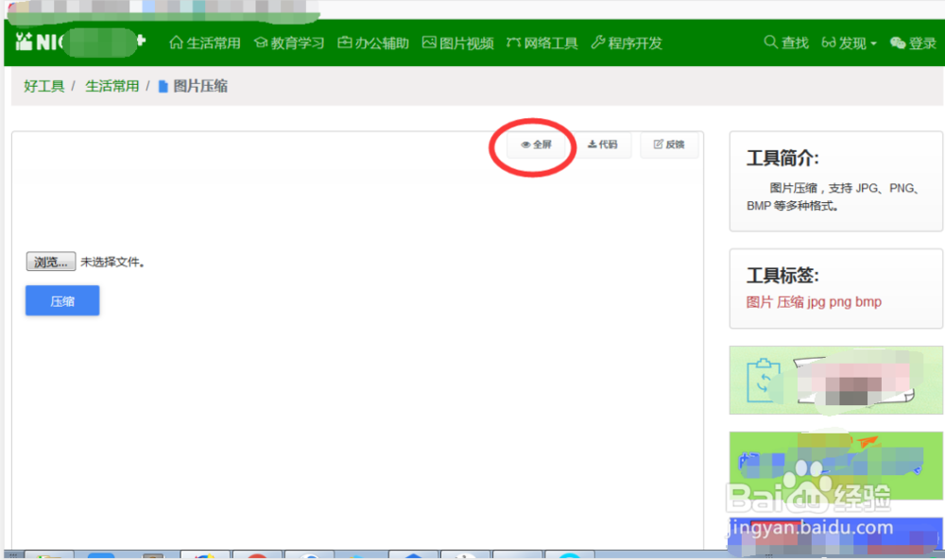
Task: Click the 教育学习 navigation icon
Action: click(288, 42)
